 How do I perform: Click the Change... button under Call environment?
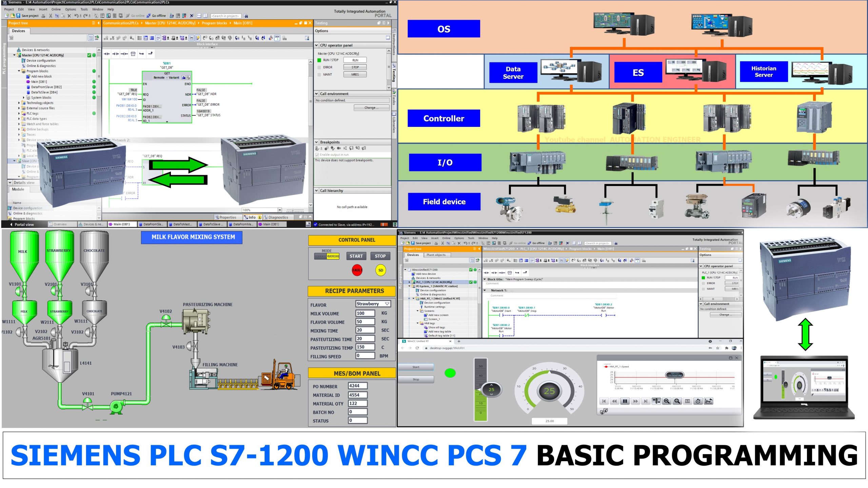[x=371, y=108]
